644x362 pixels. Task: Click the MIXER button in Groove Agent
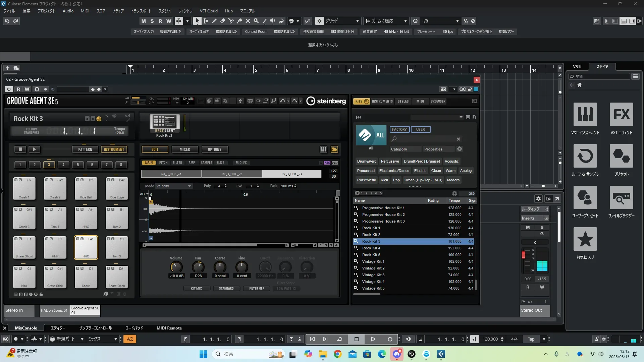coord(184,149)
